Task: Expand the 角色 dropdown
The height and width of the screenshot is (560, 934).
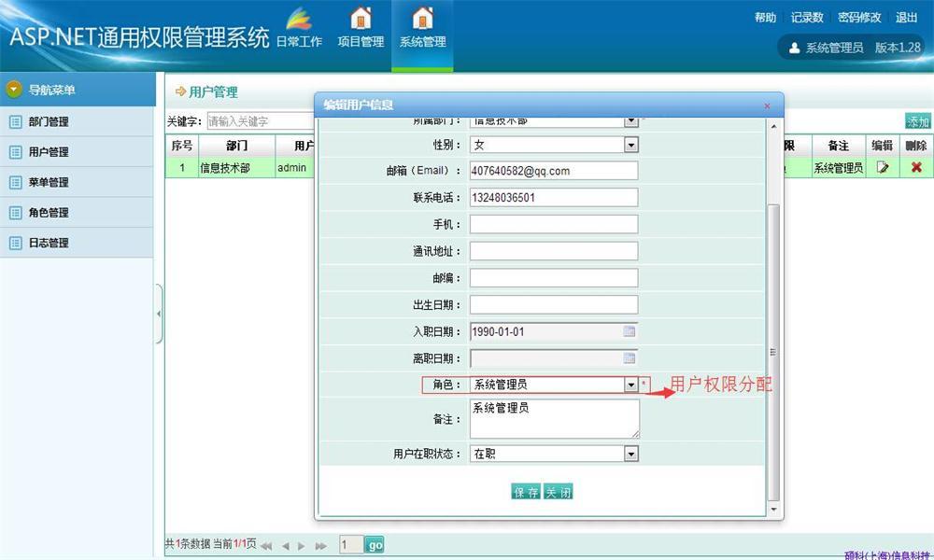Action: coord(630,385)
